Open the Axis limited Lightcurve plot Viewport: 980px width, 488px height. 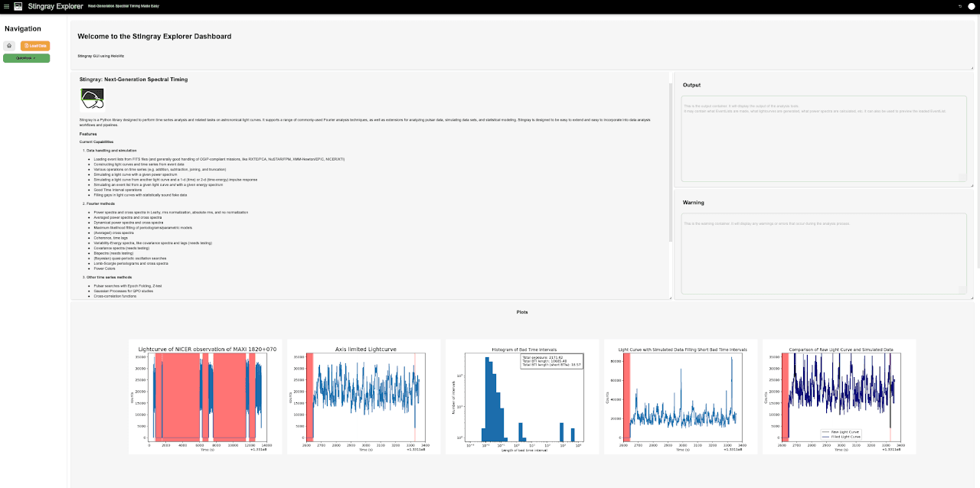[364, 397]
